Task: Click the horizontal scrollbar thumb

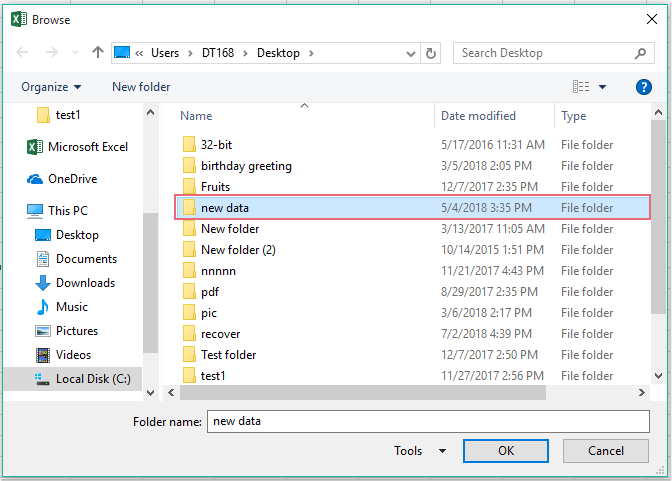Action: point(363,392)
